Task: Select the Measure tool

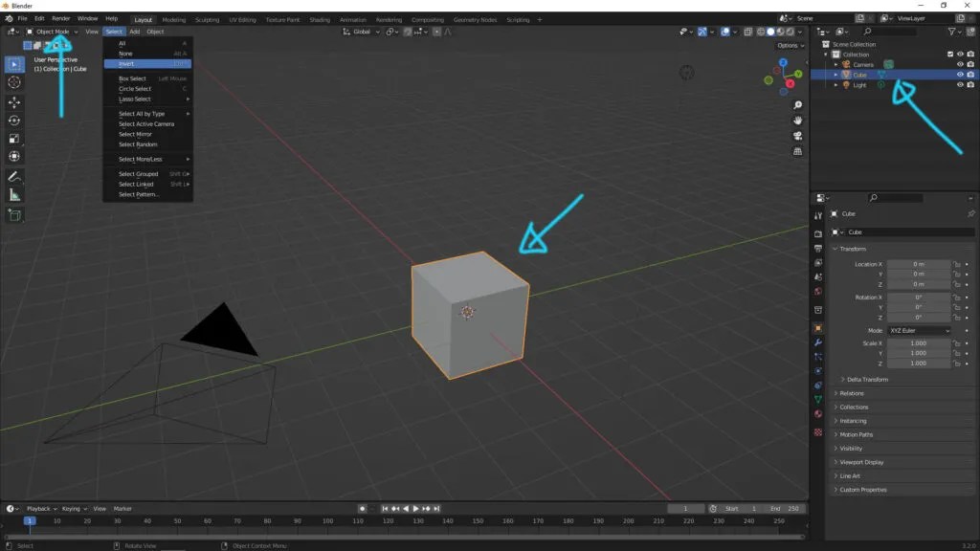Action: 13,195
